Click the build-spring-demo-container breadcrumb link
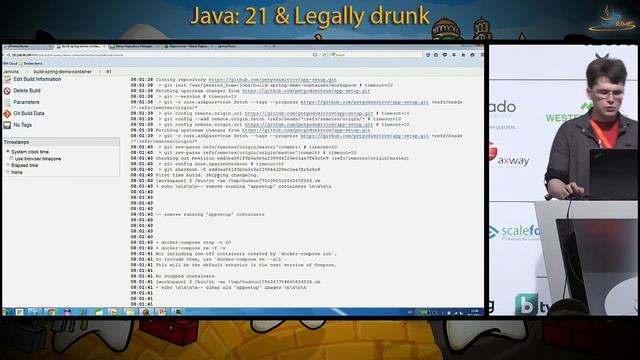The width and height of the screenshot is (640, 360). click(x=62, y=72)
